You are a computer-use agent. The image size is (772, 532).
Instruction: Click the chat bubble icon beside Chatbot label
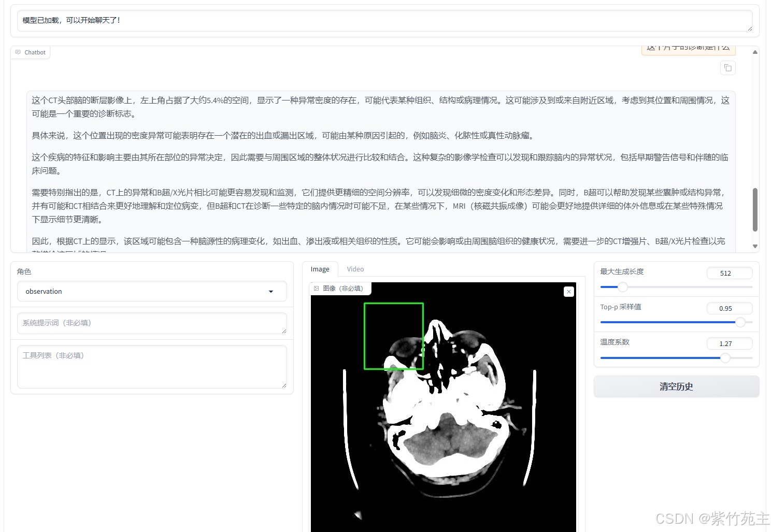pos(19,52)
